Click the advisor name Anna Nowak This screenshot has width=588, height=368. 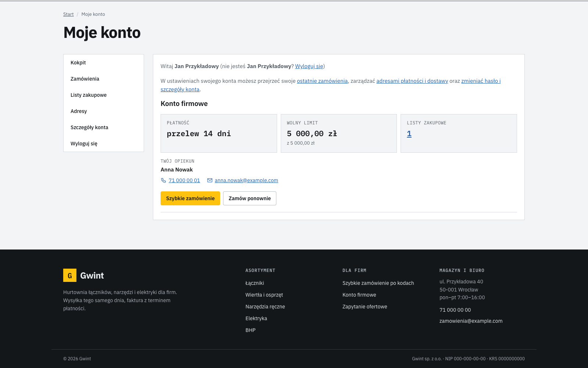click(177, 170)
